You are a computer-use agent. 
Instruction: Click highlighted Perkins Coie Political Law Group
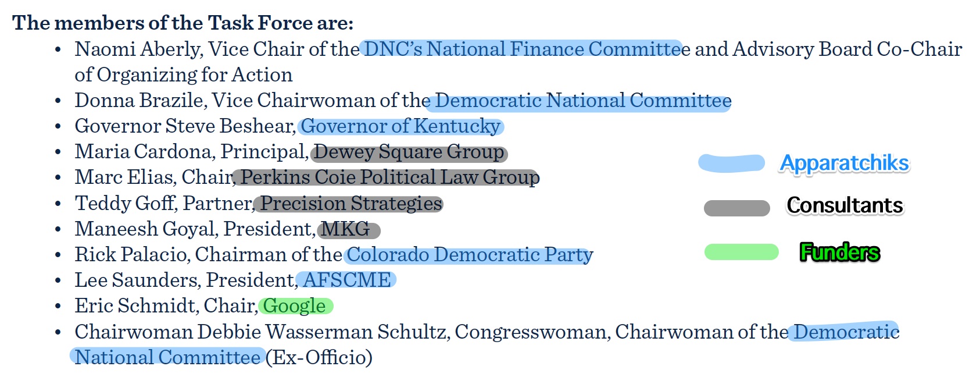390,177
